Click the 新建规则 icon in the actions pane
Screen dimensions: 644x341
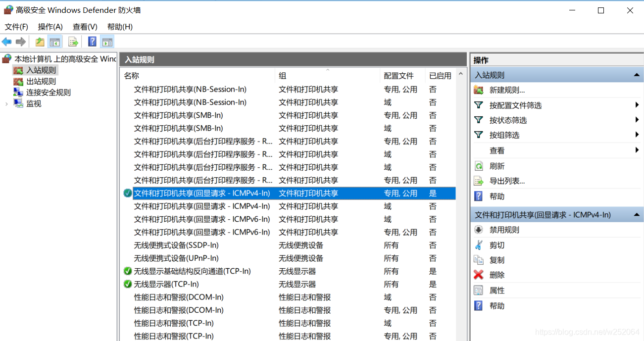(x=479, y=90)
